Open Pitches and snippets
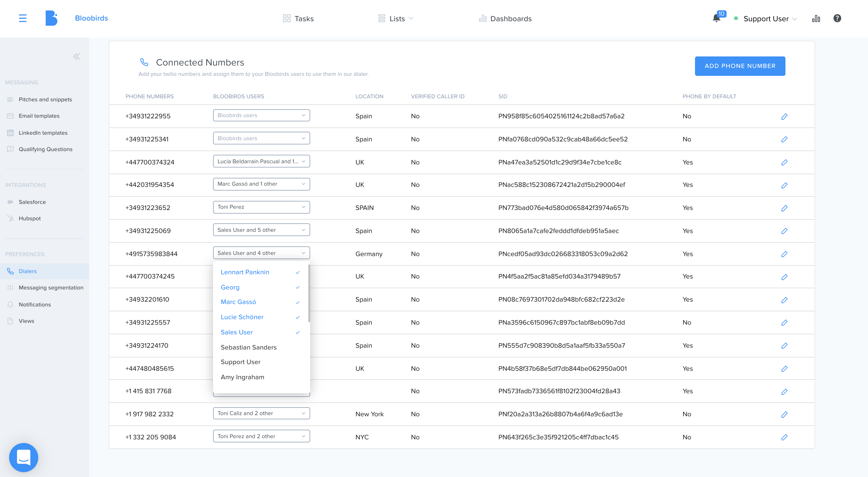Viewport: 868px width, 477px height. click(45, 100)
